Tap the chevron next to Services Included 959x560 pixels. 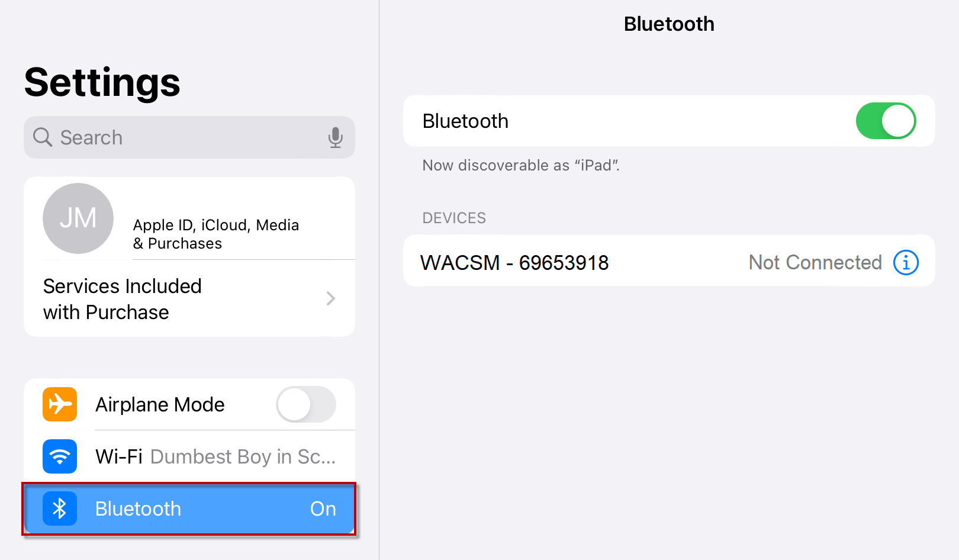coord(330,298)
